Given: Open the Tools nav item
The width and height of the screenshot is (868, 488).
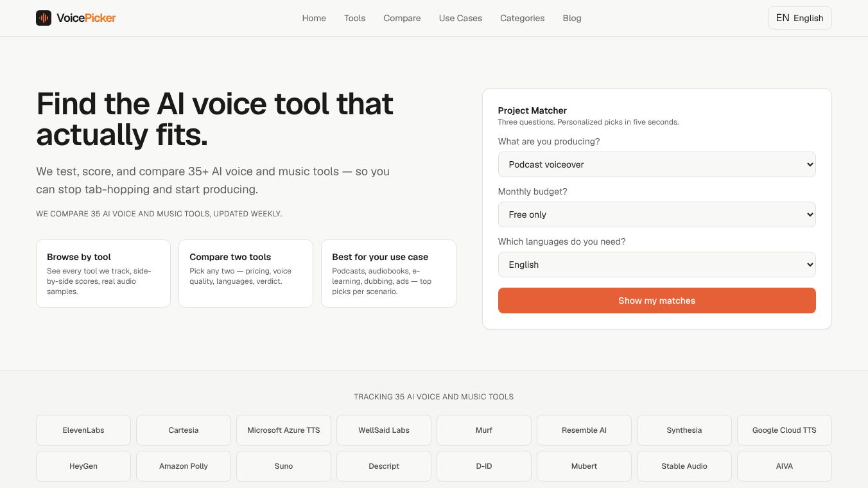Looking at the screenshot, I should point(354,18).
